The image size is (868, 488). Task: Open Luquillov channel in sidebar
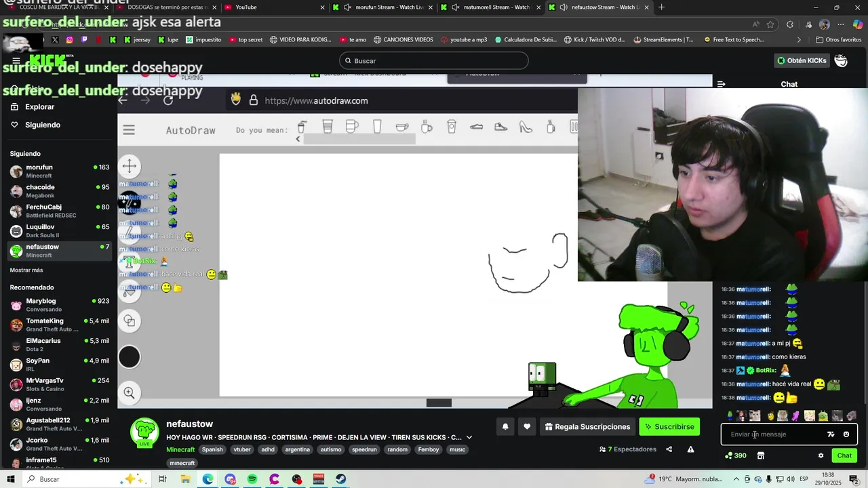[x=59, y=230]
